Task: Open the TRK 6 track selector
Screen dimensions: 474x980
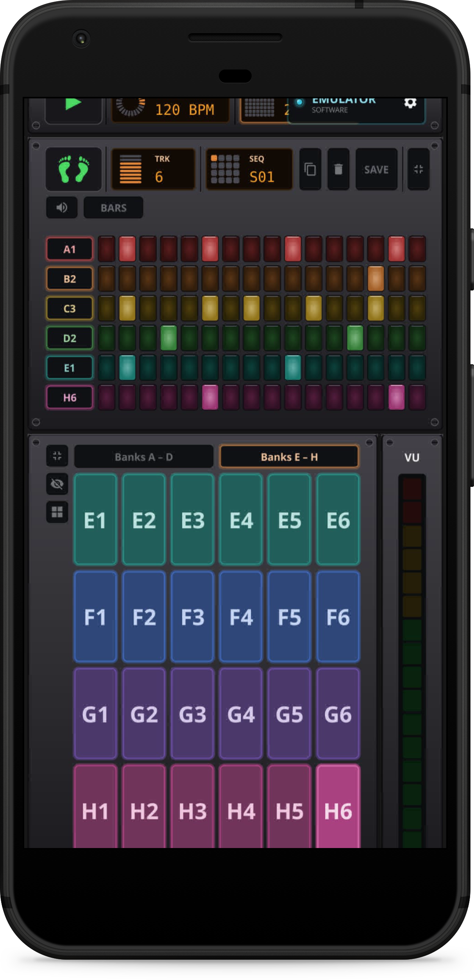Action: pyautogui.click(x=154, y=169)
